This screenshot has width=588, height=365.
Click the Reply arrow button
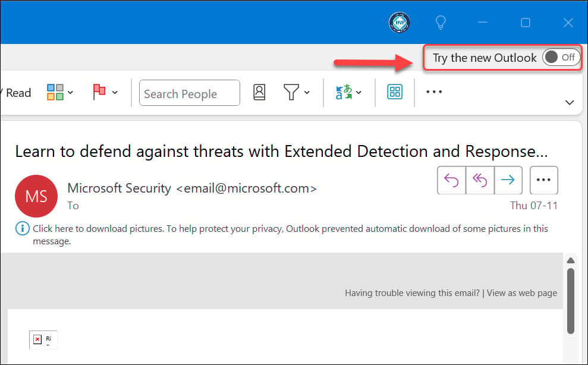pyautogui.click(x=451, y=180)
